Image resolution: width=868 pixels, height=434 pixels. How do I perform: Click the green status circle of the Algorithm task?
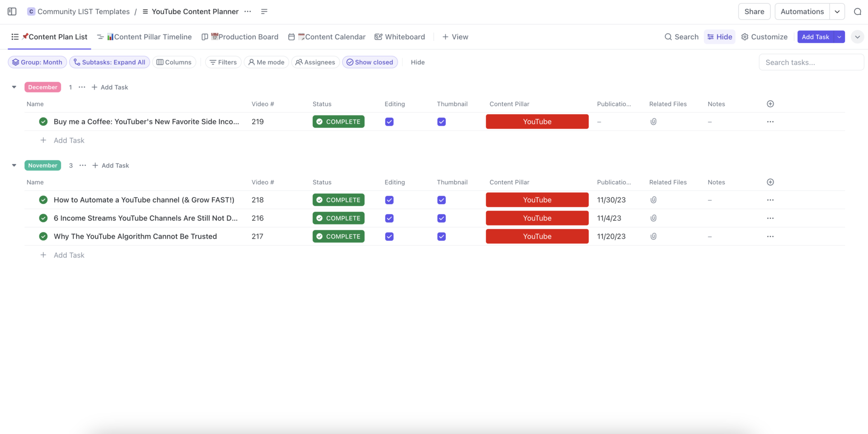pyautogui.click(x=43, y=237)
